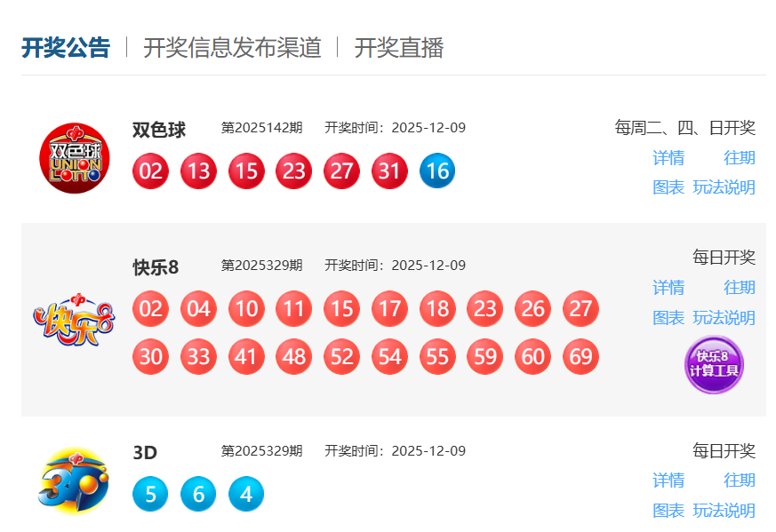View 往期 results for 3D
The height and width of the screenshot is (532, 776).
click(x=740, y=480)
